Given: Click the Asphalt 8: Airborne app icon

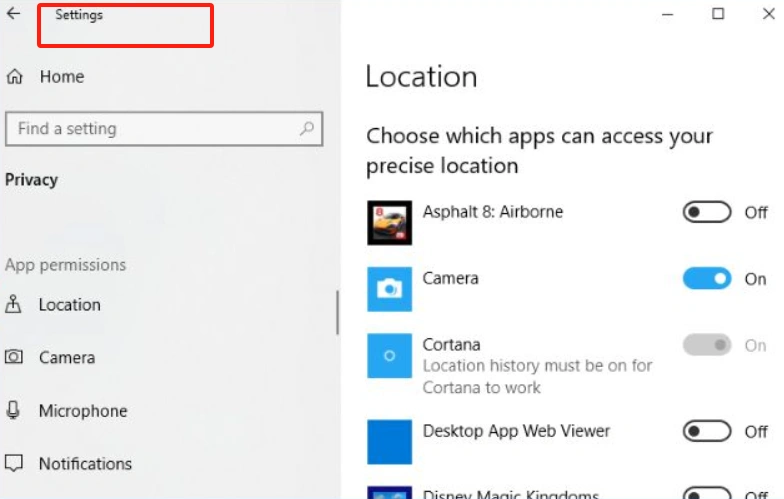Looking at the screenshot, I should click(389, 223).
